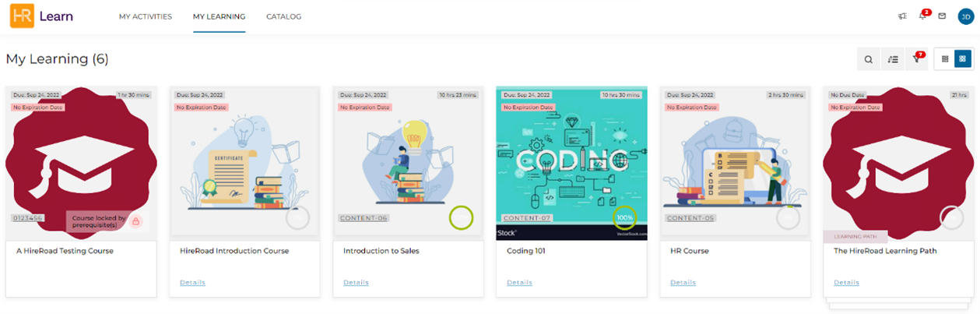Viewport: 980px width, 314px height.
Task: Click the 1 hr 30 mins duration label
Action: pos(134,94)
